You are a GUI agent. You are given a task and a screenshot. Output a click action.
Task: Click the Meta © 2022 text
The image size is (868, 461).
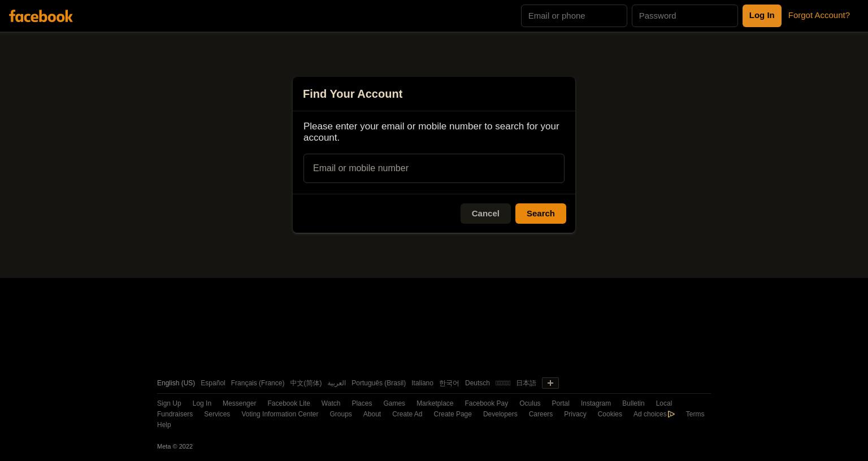click(x=175, y=446)
